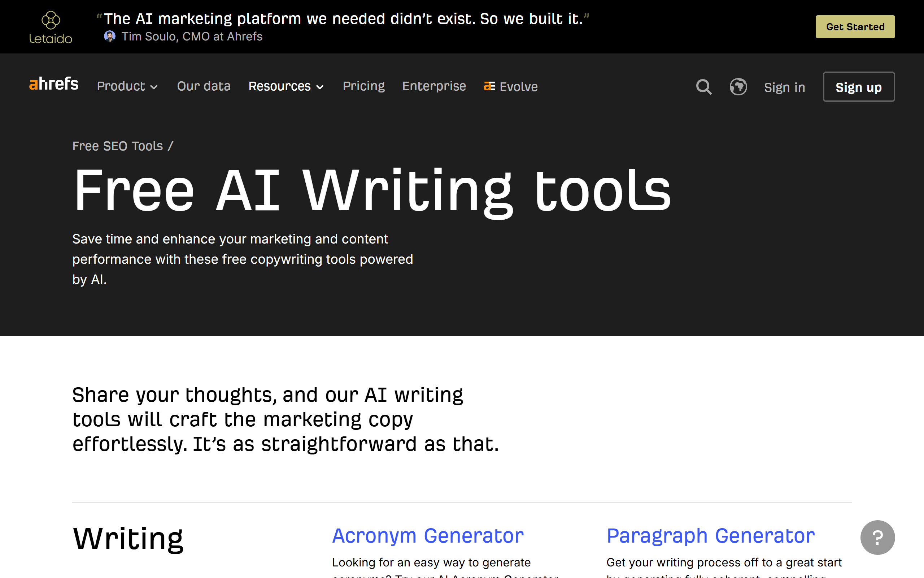
Task: Visit the Evolve link
Action: tap(510, 87)
